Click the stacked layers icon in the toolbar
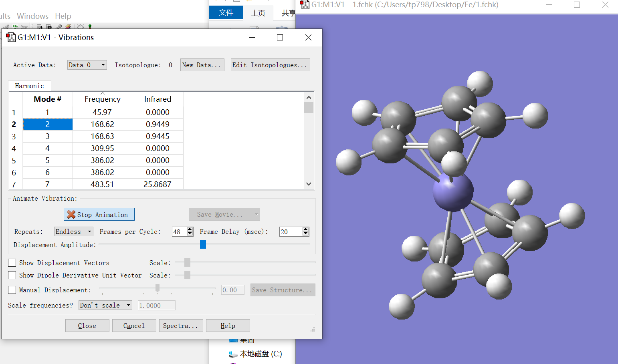This screenshot has width=618, height=364. point(68,27)
